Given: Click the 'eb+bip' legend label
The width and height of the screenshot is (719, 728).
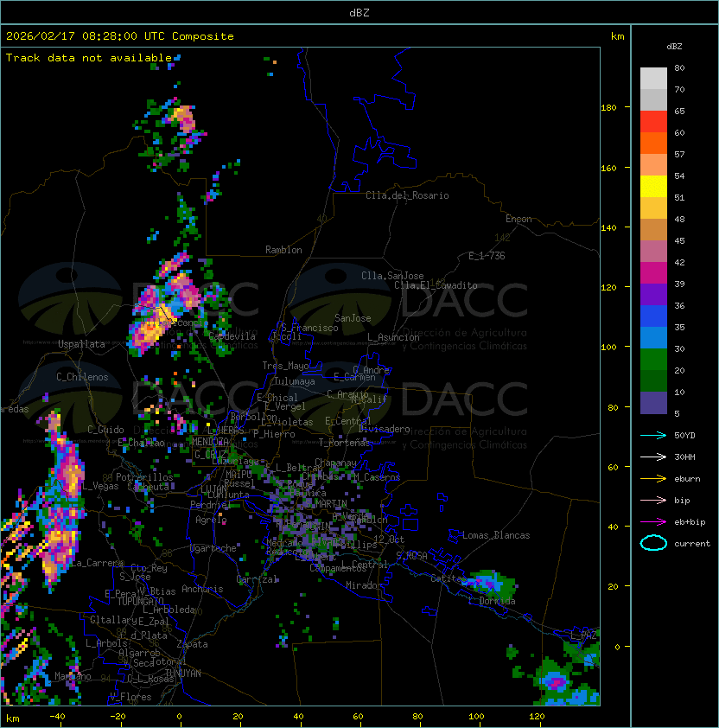Looking at the screenshot, I should 690,522.
